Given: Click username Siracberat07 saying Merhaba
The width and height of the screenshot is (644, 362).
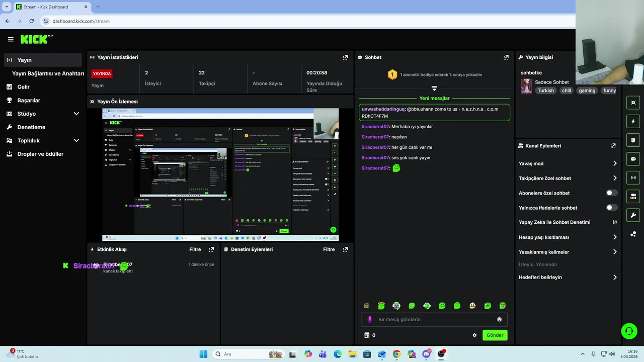Looking at the screenshot, I should click(x=375, y=127).
